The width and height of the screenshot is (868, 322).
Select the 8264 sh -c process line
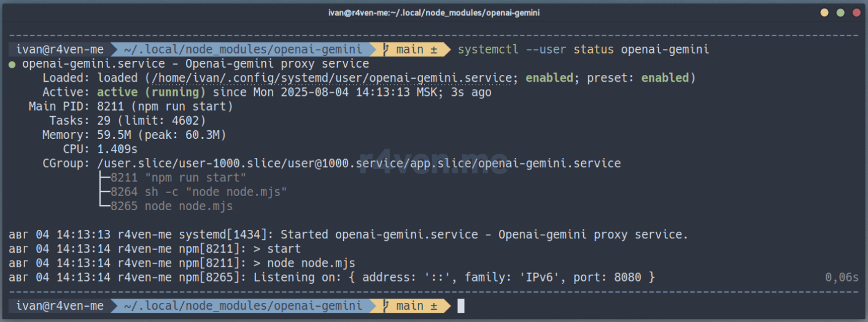198,192
